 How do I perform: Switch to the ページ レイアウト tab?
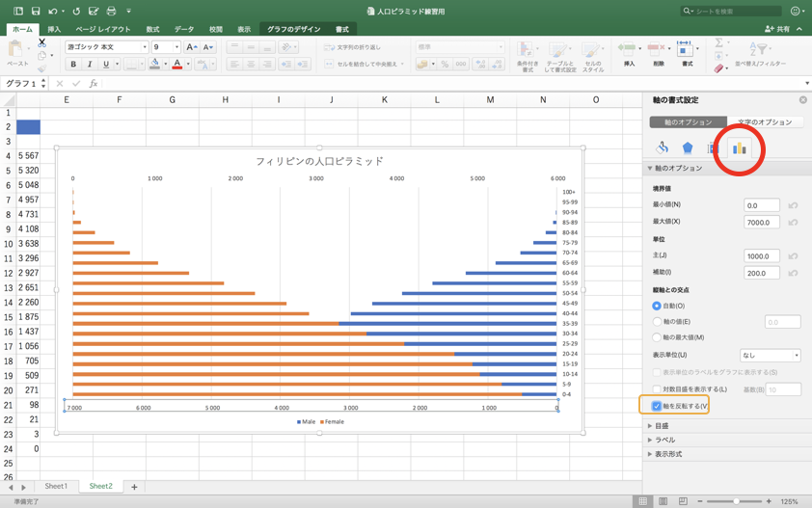[x=103, y=30]
